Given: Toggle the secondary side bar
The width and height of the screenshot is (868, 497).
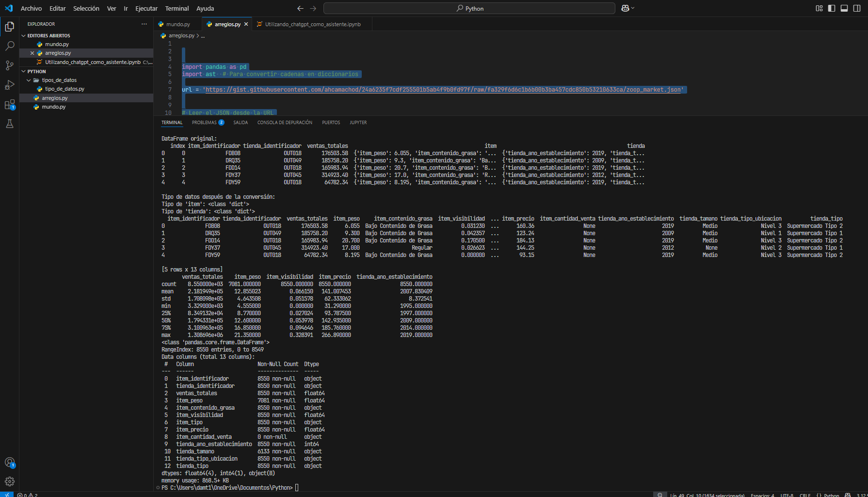Looking at the screenshot, I should (857, 8).
